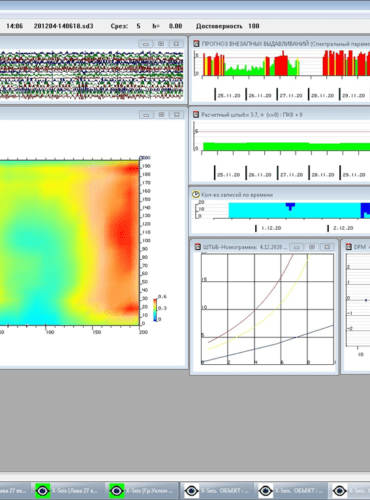The width and height of the screenshot is (370, 500).
Task: Maximize the ШТЫБ-Номограмма window
Action: 312,247
